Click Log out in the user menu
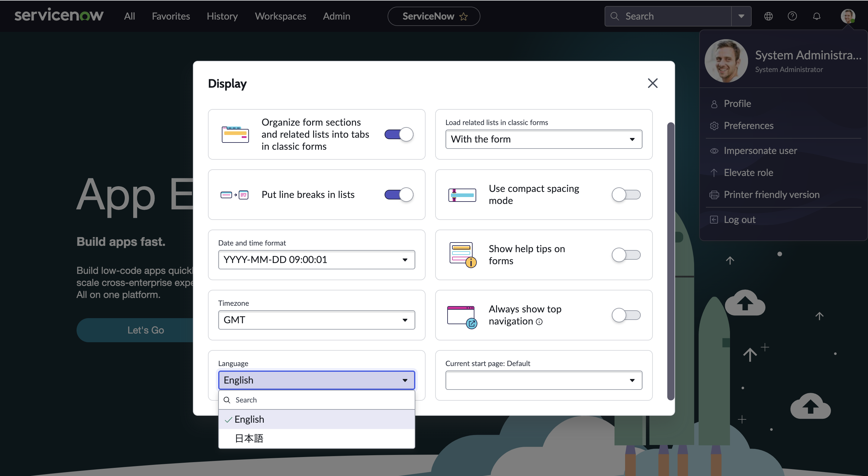The height and width of the screenshot is (476, 868). coord(739,220)
